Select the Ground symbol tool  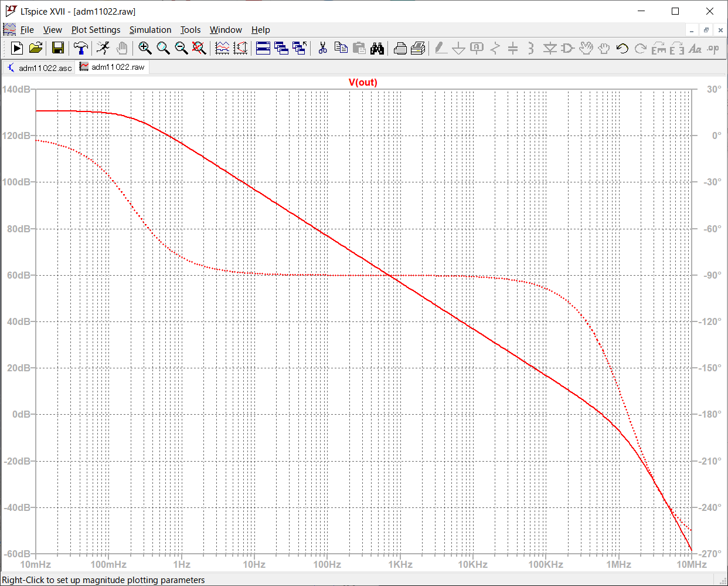459,48
